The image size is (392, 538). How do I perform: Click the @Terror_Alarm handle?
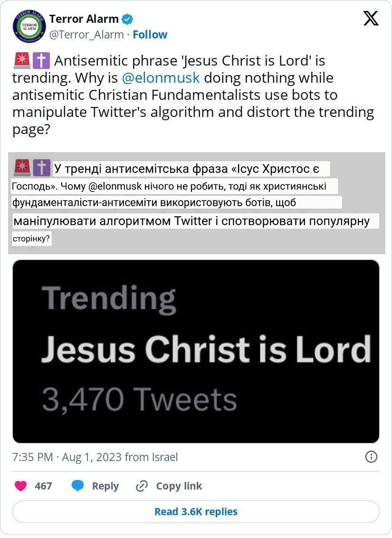pyautogui.click(x=86, y=34)
